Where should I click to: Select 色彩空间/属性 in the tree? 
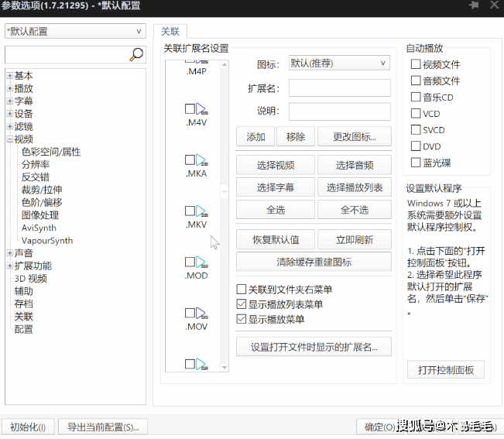click(51, 152)
